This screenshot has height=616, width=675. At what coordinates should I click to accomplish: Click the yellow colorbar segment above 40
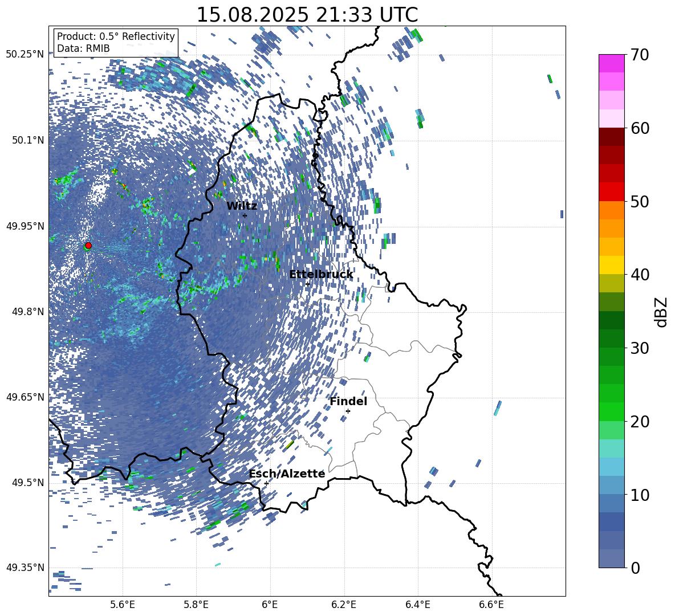point(611,265)
